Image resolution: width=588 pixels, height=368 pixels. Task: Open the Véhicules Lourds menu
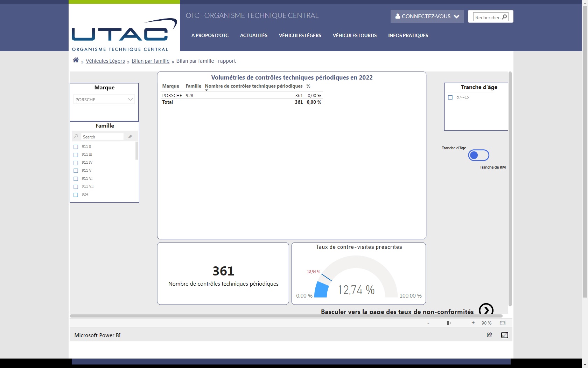355,35
